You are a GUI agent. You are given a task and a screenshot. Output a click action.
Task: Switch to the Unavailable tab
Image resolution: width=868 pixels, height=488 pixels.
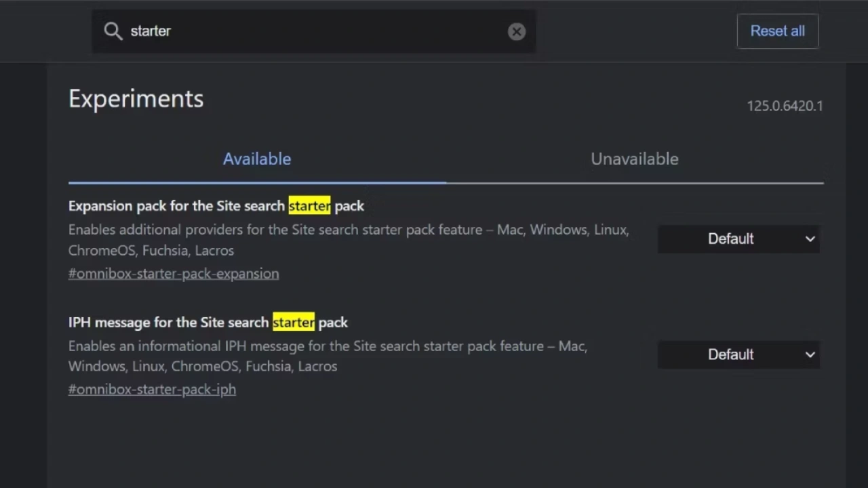click(x=634, y=159)
